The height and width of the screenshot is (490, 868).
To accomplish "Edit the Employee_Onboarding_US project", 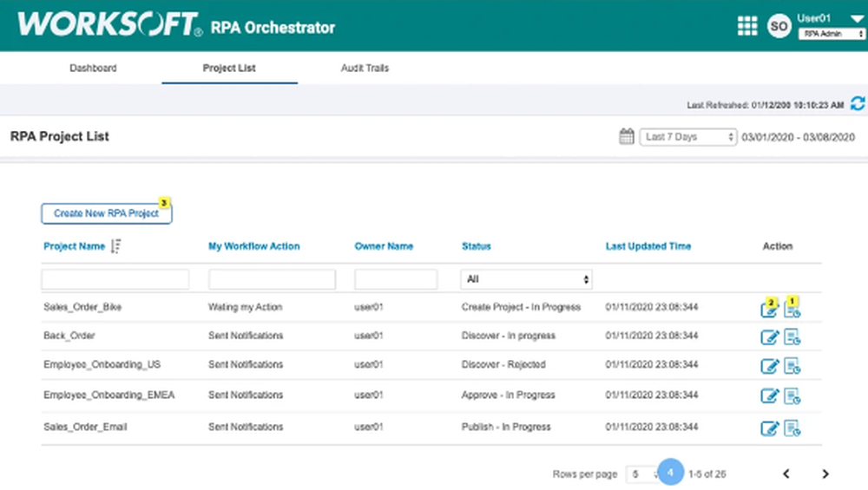I will [769, 366].
